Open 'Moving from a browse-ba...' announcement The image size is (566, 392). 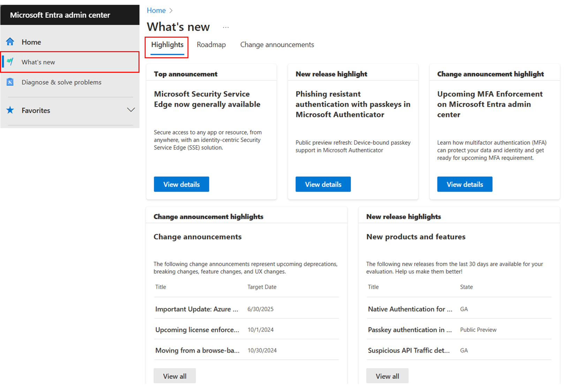click(197, 350)
